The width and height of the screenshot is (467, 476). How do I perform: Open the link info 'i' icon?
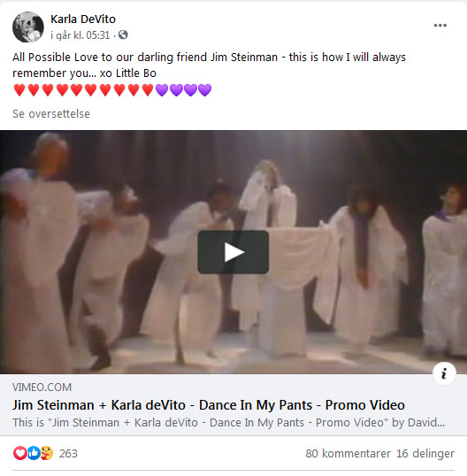coord(444,373)
